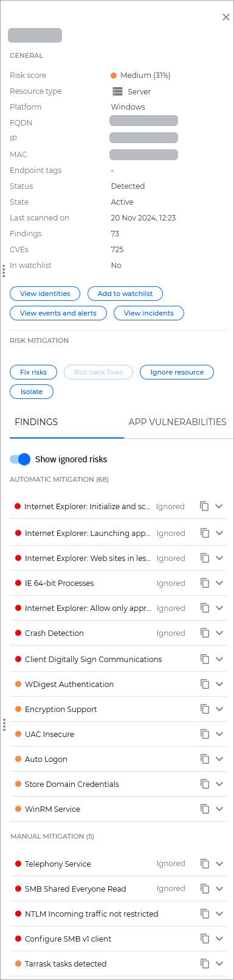The width and height of the screenshot is (234, 980).
Task: Copy the Auto Logon finding
Action: (x=205, y=759)
